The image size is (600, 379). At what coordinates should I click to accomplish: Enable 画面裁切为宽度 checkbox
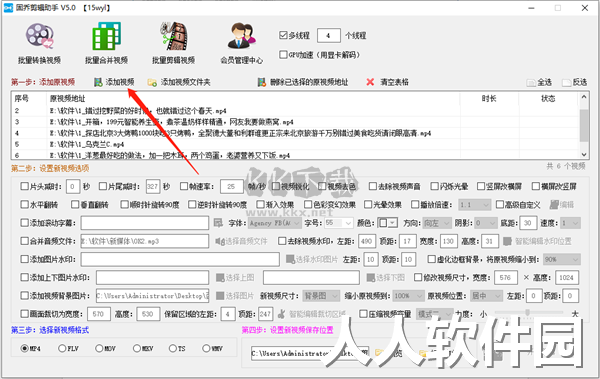pyautogui.click(x=24, y=314)
